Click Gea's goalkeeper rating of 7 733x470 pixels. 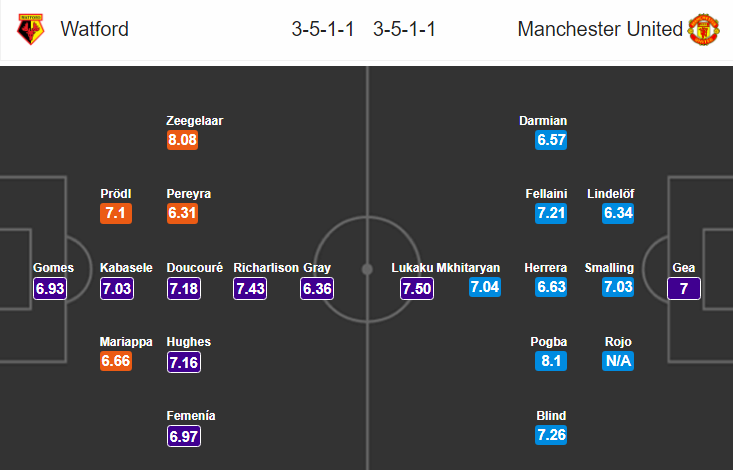click(x=684, y=288)
